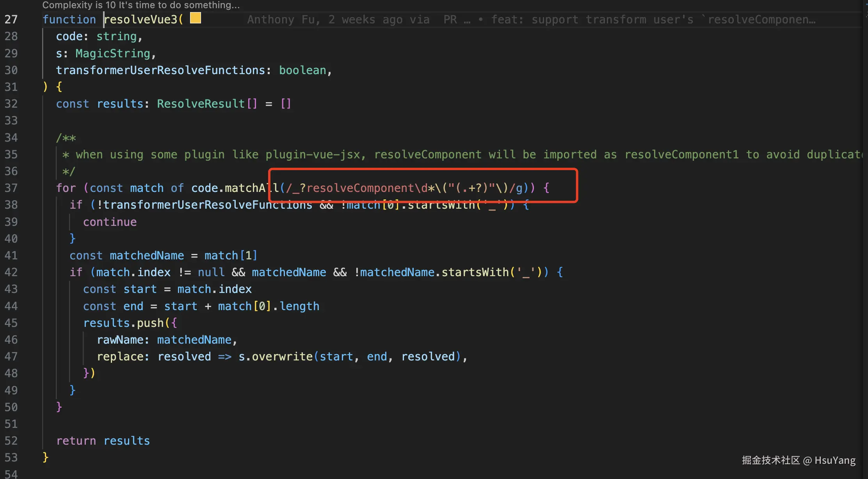Click the plugin-vue-jsx comment text on line 35
The height and width of the screenshot is (479, 868).
point(312,154)
